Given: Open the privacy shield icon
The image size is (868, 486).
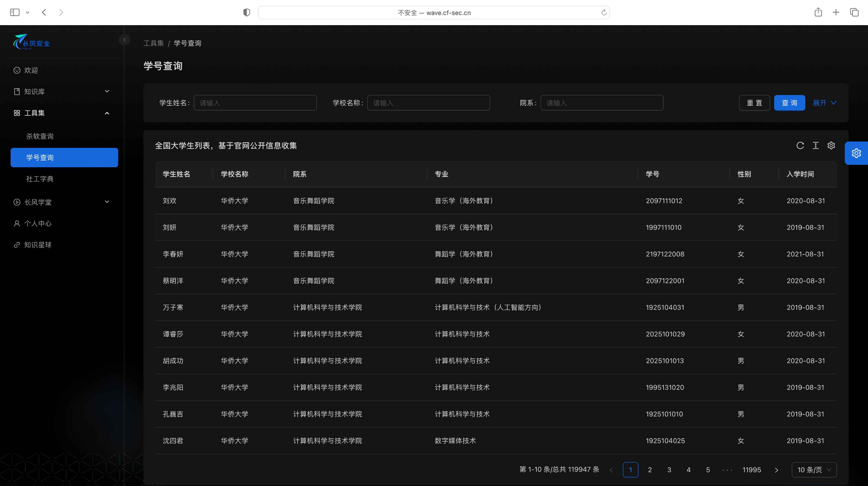Looking at the screenshot, I should pyautogui.click(x=247, y=12).
